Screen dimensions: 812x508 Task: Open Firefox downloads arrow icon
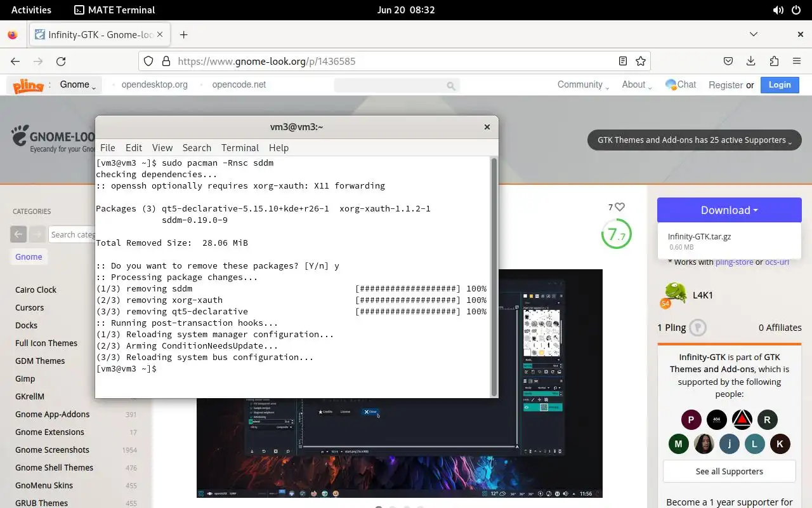point(751,62)
